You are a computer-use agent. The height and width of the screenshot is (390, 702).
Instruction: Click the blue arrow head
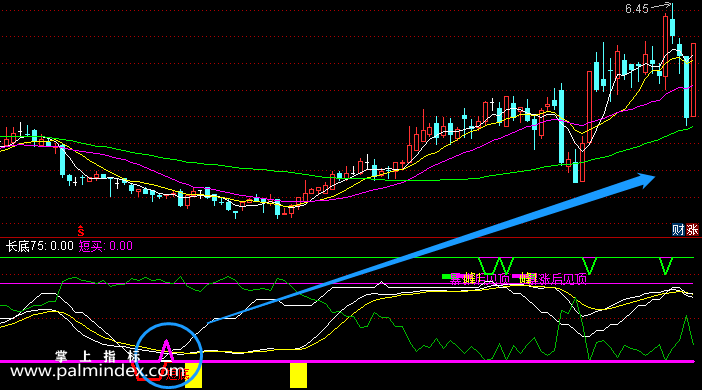(x=645, y=179)
